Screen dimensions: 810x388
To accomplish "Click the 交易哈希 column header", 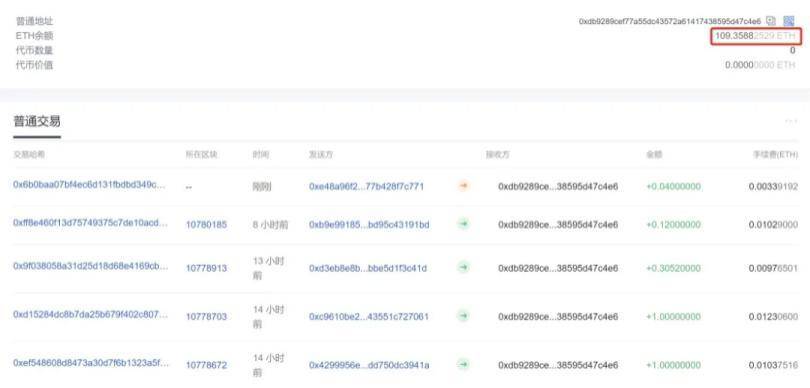I will click(29, 154).
